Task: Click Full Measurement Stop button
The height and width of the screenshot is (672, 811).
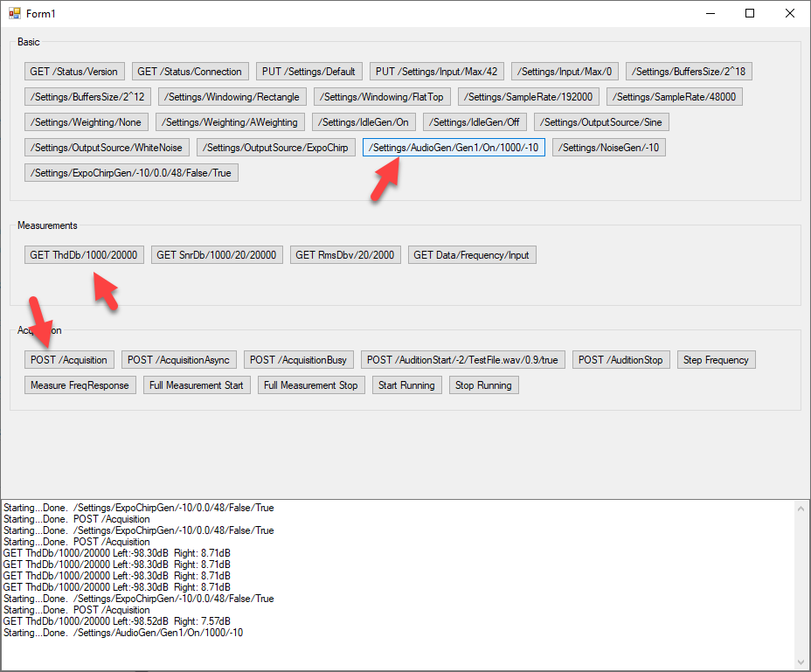Action: (x=311, y=384)
